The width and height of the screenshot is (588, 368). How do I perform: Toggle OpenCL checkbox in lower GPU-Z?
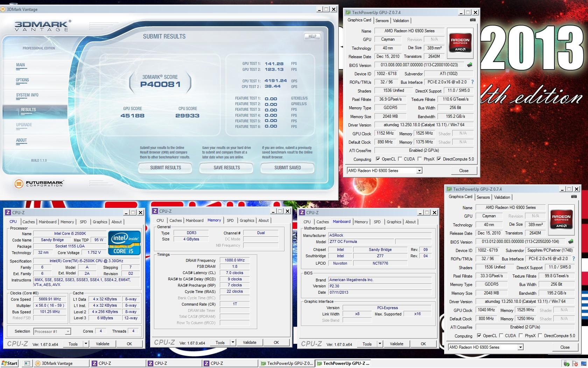point(479,336)
